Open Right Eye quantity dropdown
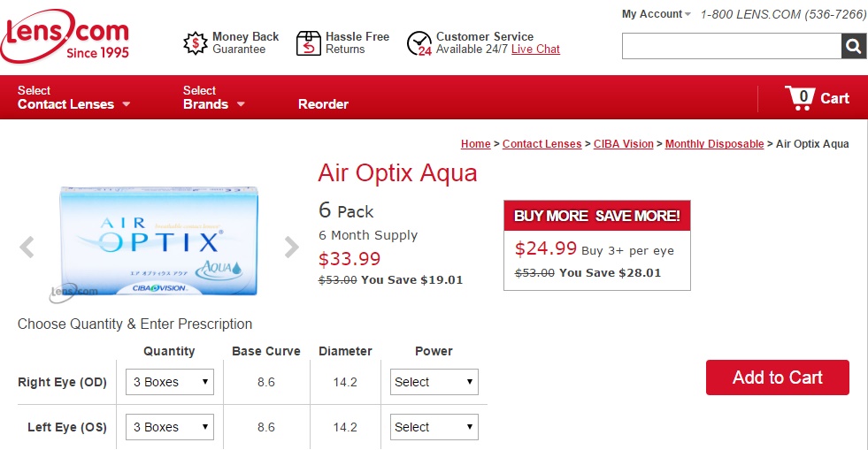Screen dimensions: 868x450 pos(169,382)
